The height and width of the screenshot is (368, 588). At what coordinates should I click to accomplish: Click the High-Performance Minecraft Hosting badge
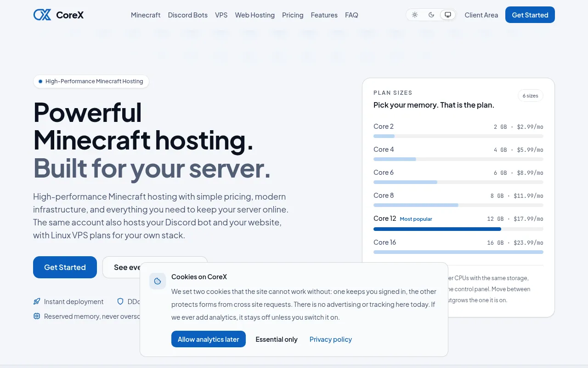(91, 81)
